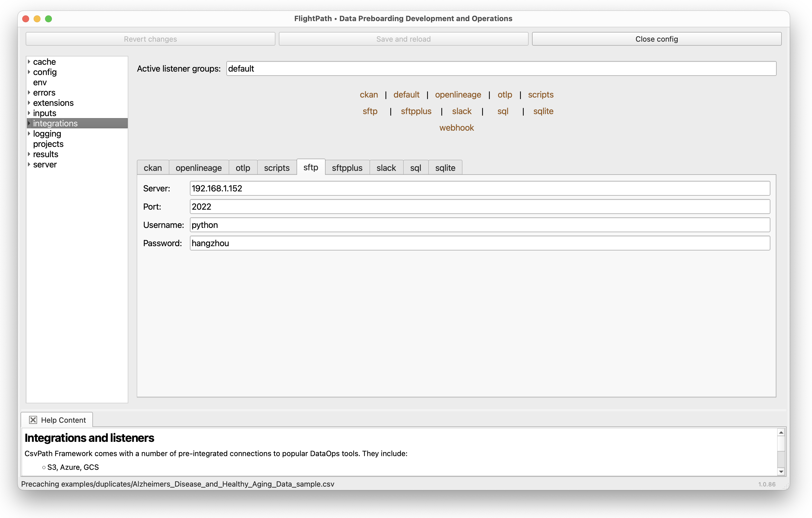Click the sqlite listener group link
Image resolution: width=812 pixels, height=518 pixels.
click(x=543, y=111)
